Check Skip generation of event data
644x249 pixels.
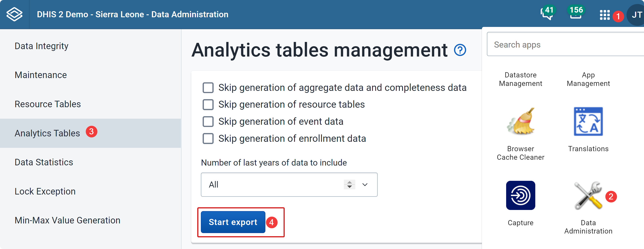click(x=208, y=122)
